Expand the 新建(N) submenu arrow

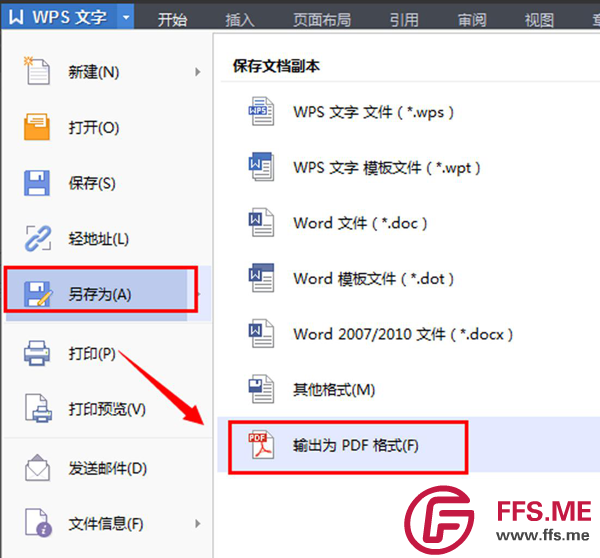pos(197,72)
